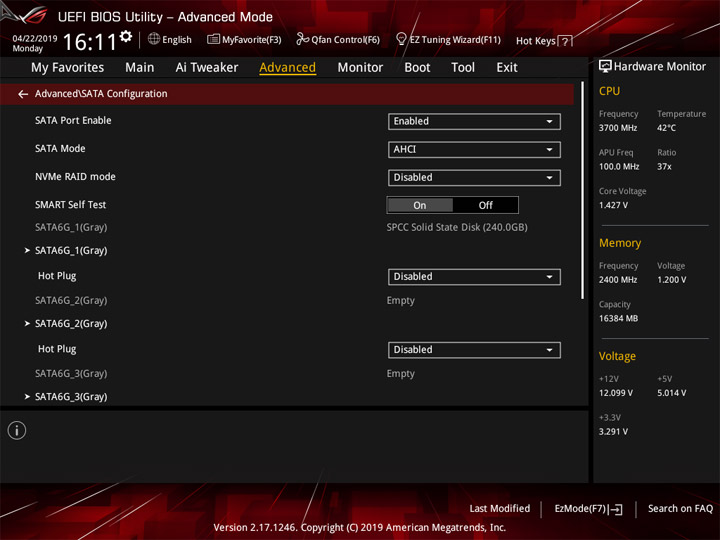720x540 pixels.
Task: Click Search on FAQ link
Action: (x=681, y=509)
